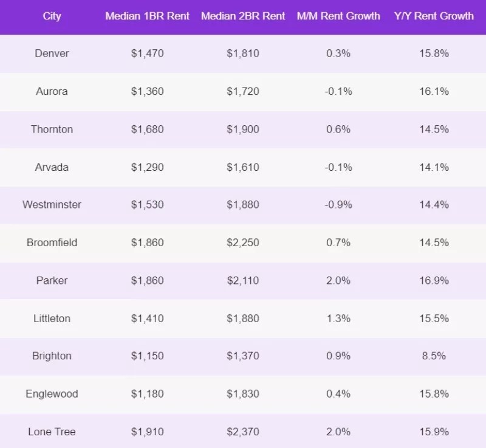Image resolution: width=486 pixels, height=448 pixels.
Task: Click the Median 1BR Rent column header
Action: [x=148, y=16]
